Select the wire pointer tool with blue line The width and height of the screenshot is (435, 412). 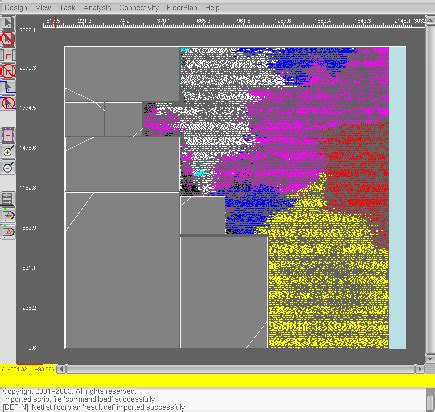tap(8, 87)
